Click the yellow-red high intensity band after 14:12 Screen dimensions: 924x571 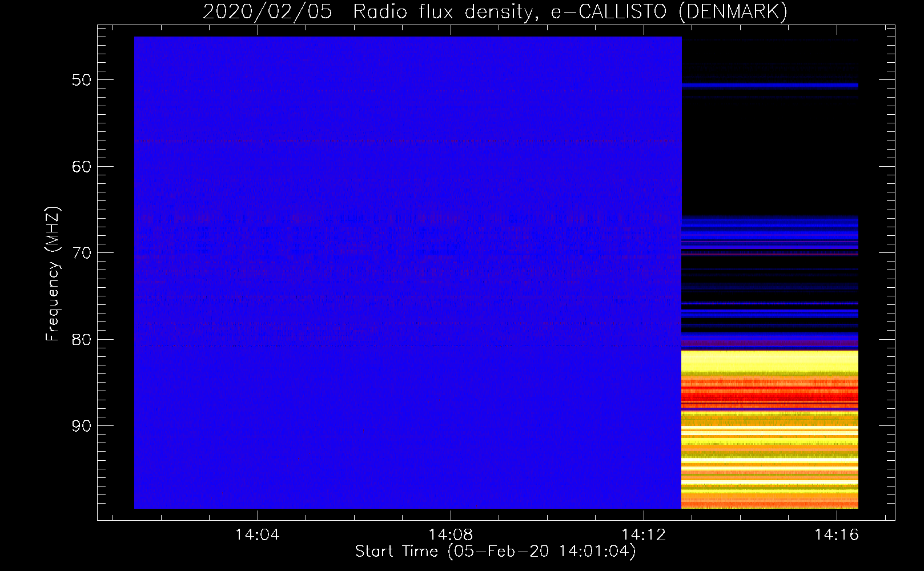(770, 429)
